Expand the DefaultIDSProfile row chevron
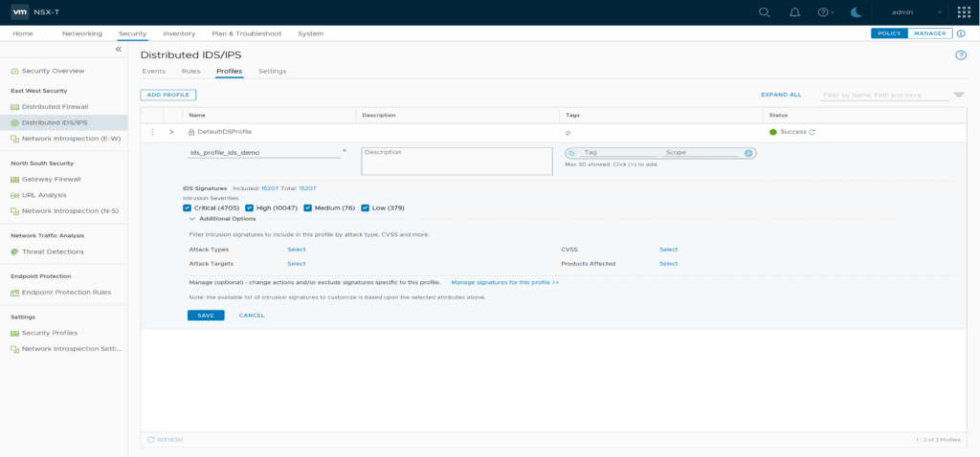 (171, 132)
